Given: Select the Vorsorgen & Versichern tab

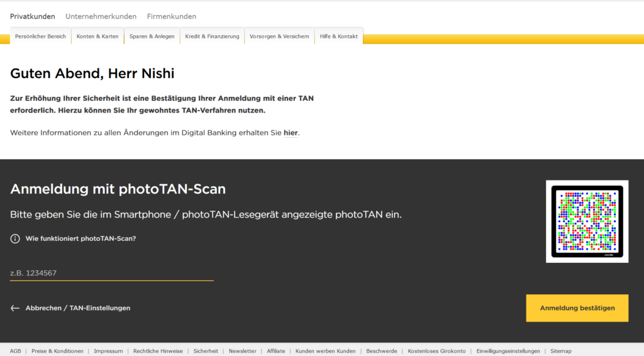Looking at the screenshot, I should (x=279, y=36).
